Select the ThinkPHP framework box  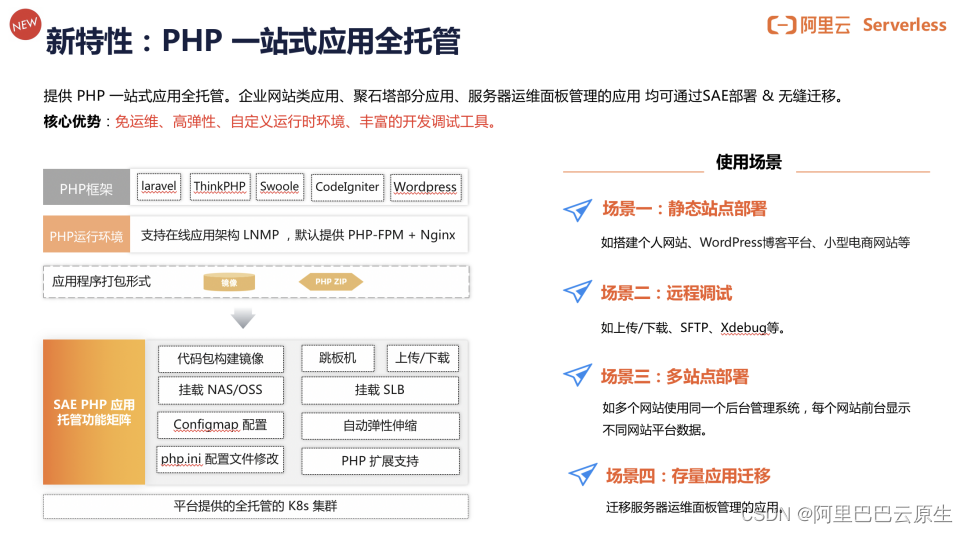[x=220, y=187]
